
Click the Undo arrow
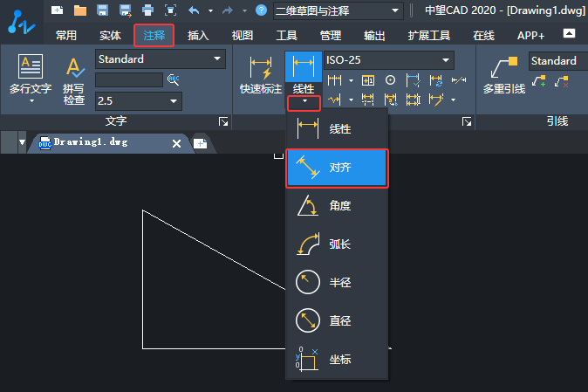[194, 10]
